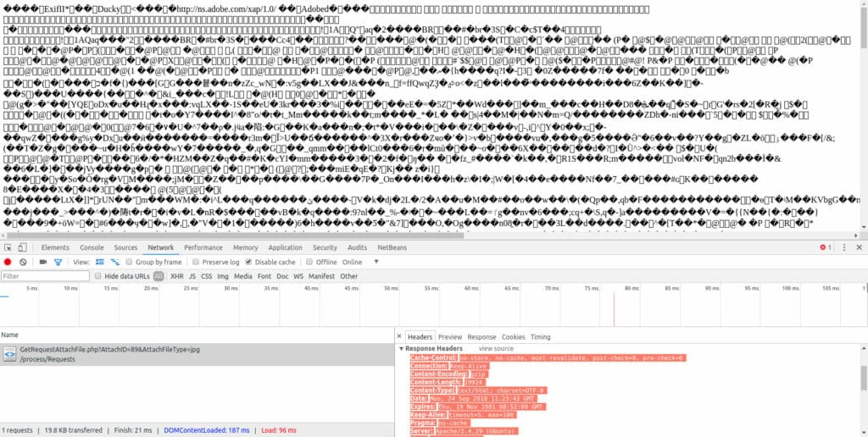The height and width of the screenshot is (437, 868).
Task: Click the Name column header
Action: [197, 335]
